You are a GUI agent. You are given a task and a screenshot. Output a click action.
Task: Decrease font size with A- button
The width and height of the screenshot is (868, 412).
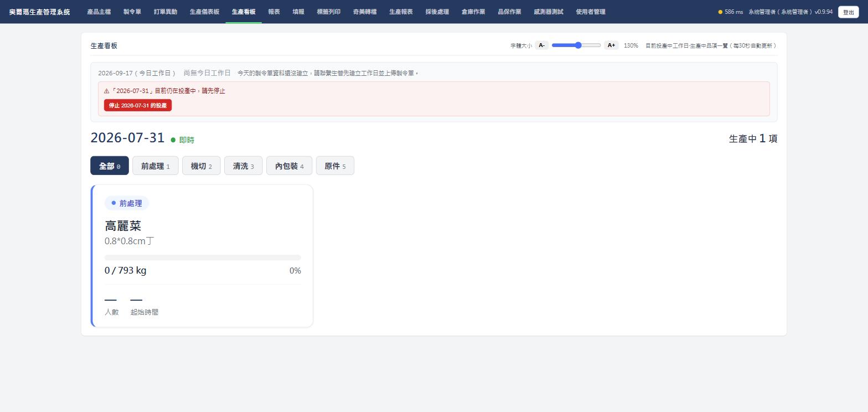[541, 45]
